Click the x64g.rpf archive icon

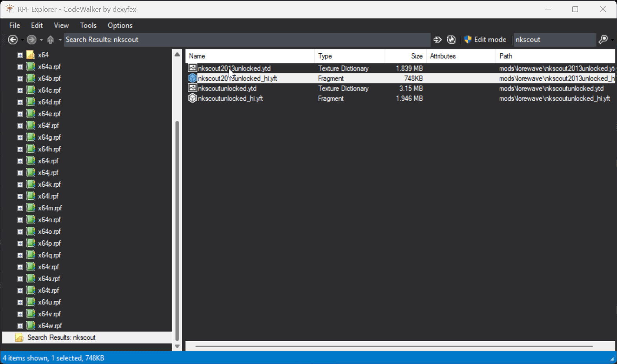31,137
